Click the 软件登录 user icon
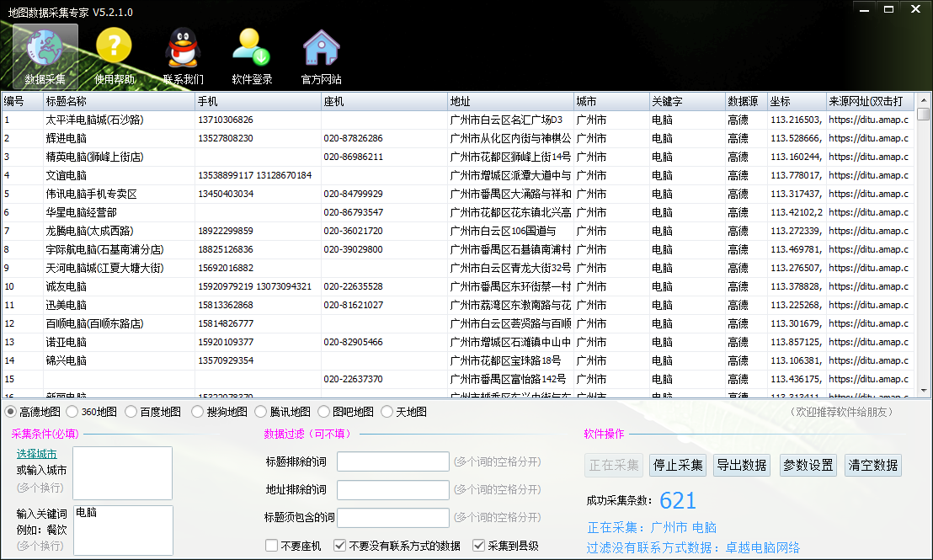Viewport: 933px width, 560px height. coord(252,49)
